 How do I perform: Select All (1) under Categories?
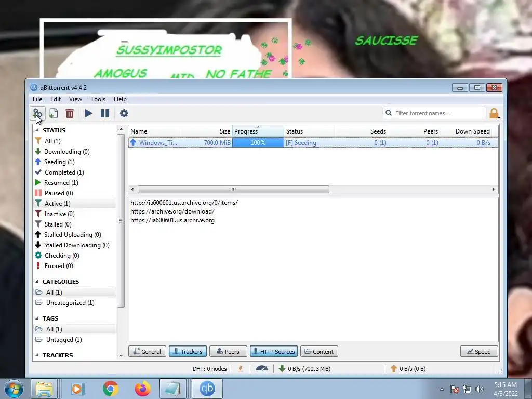click(75, 292)
